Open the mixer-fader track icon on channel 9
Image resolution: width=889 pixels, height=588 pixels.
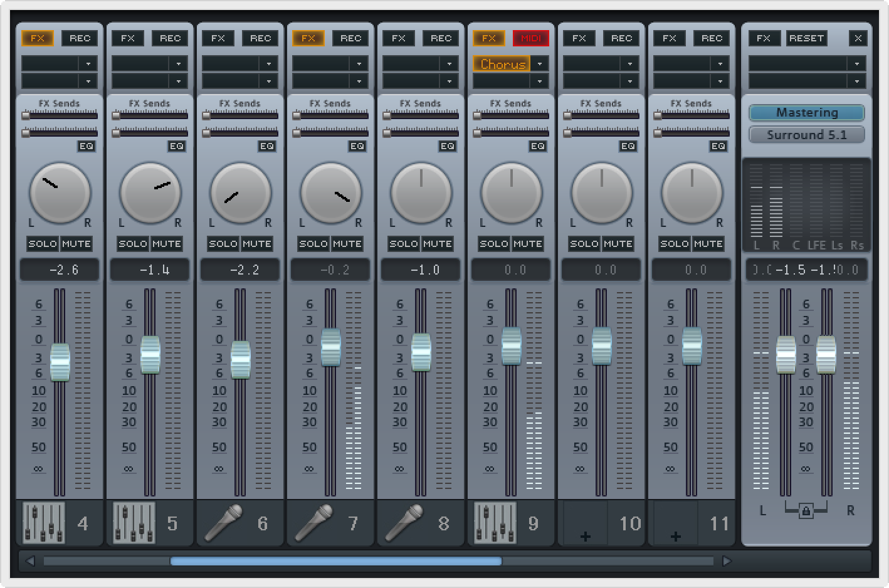(495, 522)
